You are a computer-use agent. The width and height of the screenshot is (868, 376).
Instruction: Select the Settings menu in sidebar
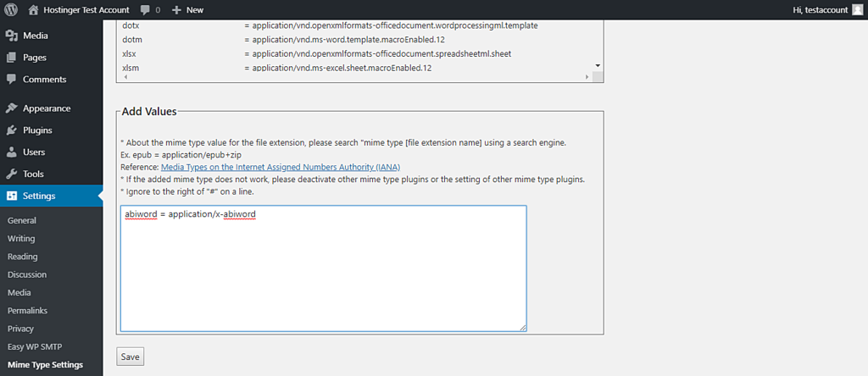[39, 196]
